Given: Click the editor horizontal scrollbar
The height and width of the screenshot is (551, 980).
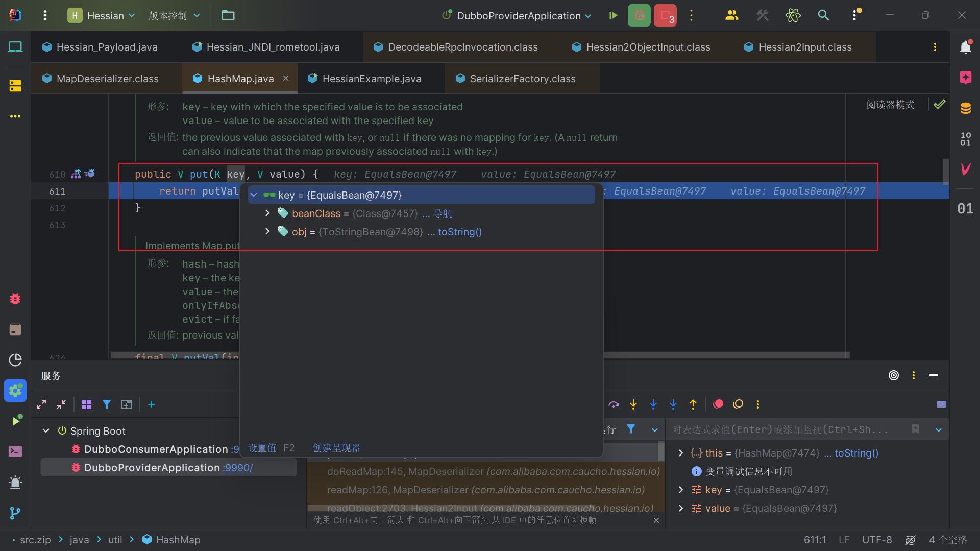Looking at the screenshot, I should (480, 355).
